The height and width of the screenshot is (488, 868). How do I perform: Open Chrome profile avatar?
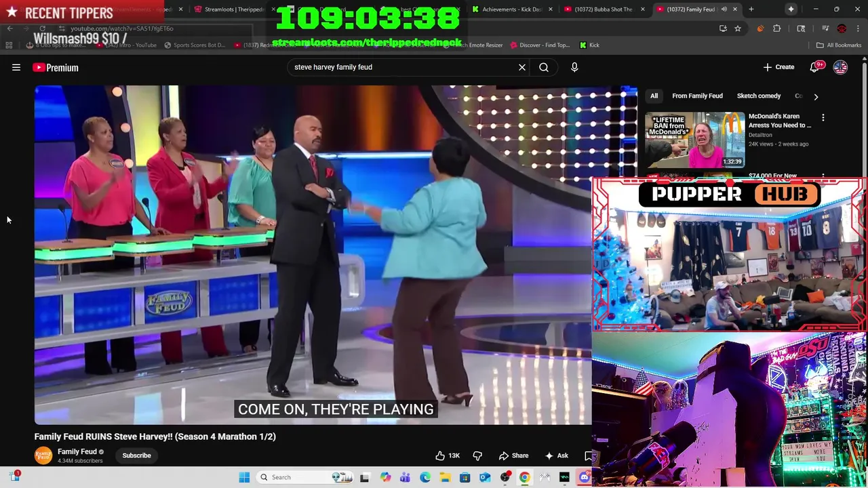(842, 28)
